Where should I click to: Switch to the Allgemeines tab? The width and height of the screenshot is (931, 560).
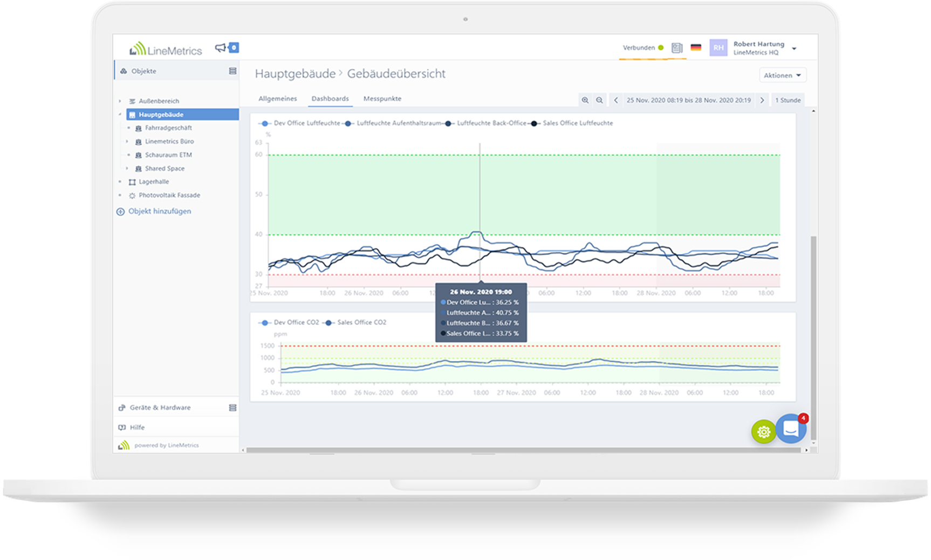277,99
